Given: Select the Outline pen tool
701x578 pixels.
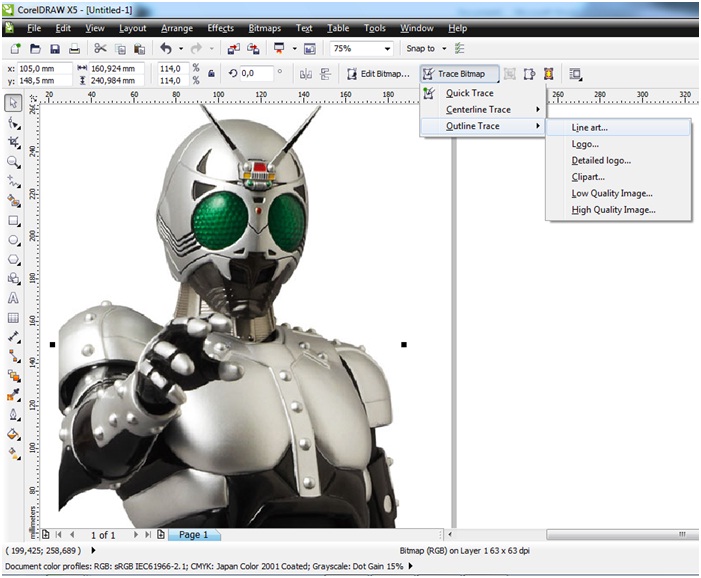Looking at the screenshot, I should (13, 415).
